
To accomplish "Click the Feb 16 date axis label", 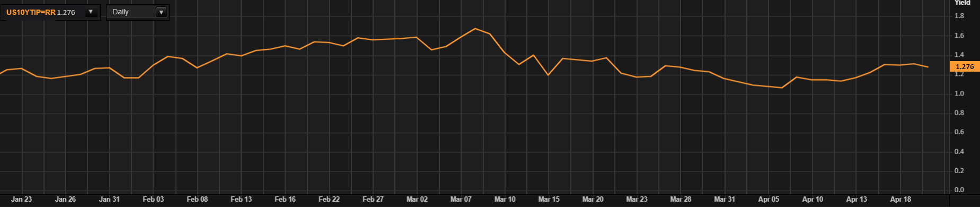I will point(285,200).
